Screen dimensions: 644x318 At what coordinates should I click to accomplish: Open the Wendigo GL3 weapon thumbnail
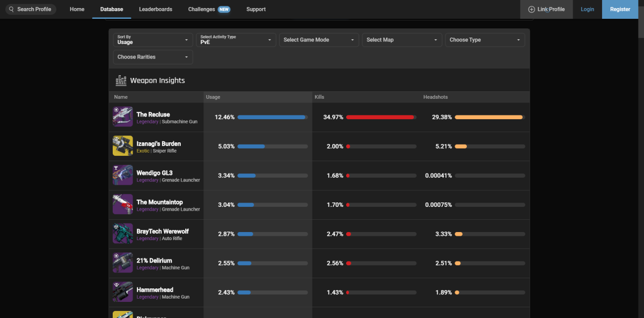coord(122,175)
